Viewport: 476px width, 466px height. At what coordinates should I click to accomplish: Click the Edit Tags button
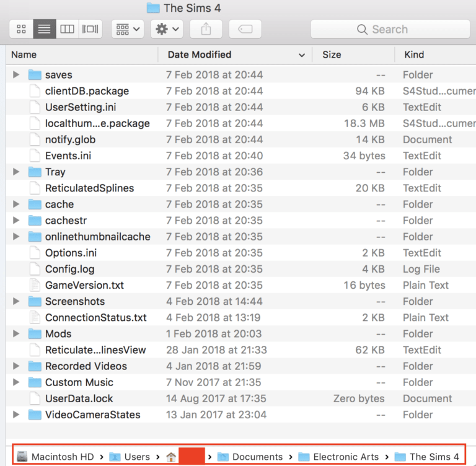244,29
